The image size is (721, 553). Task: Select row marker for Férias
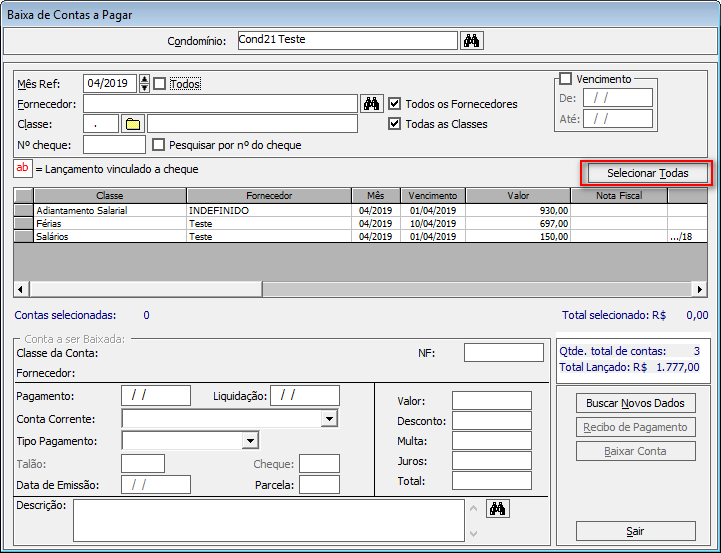coord(23,223)
